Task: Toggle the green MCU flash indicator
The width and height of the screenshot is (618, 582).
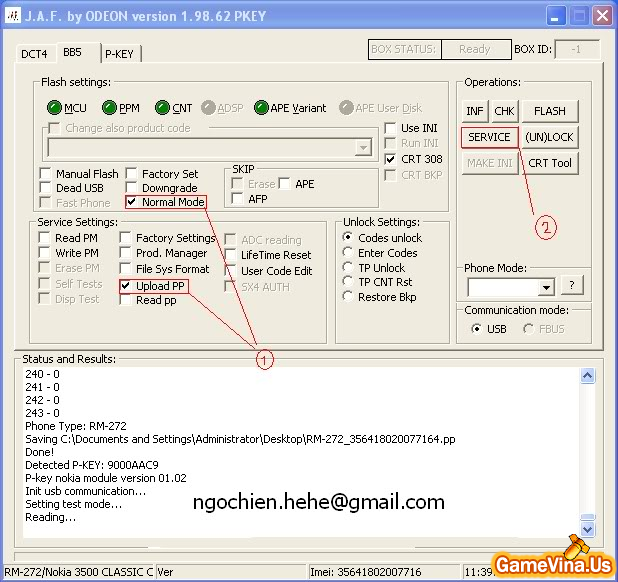Action: [54, 108]
